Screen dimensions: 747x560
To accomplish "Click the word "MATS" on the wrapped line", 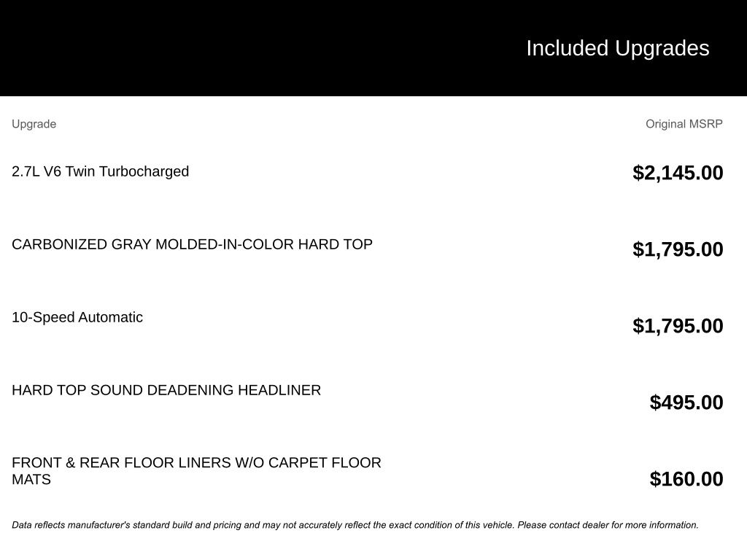I will point(31,480).
